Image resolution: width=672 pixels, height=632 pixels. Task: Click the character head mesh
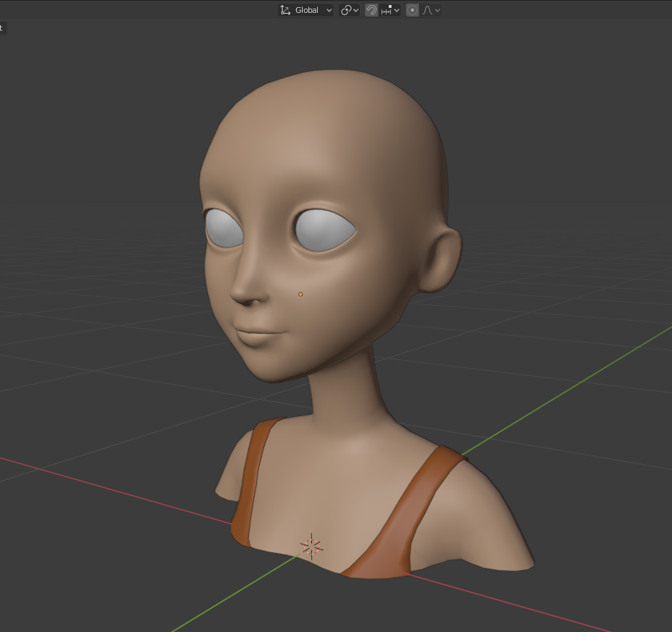[323, 158]
